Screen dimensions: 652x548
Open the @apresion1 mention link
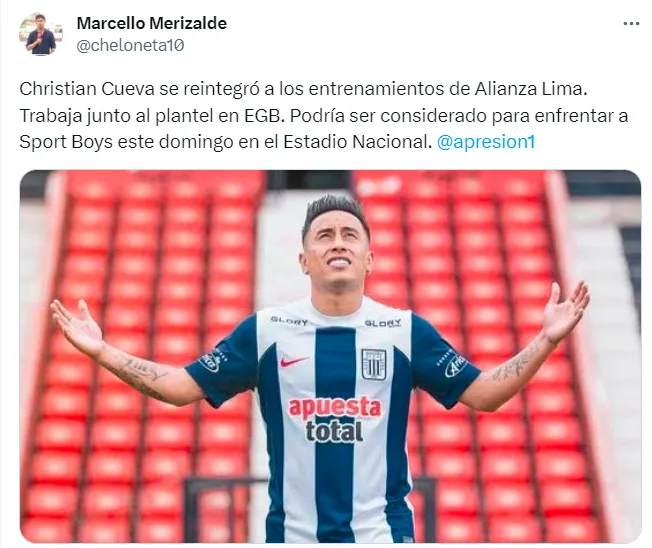[486, 142]
